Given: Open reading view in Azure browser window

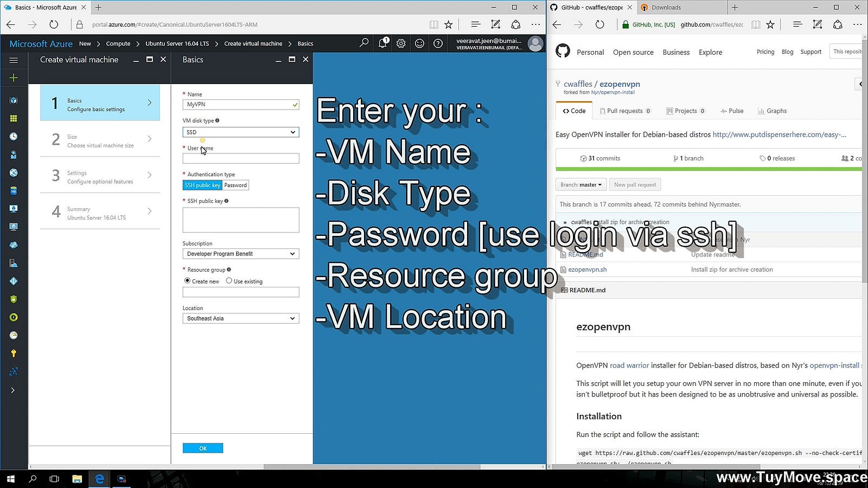Looking at the screenshot, I should point(433,24).
